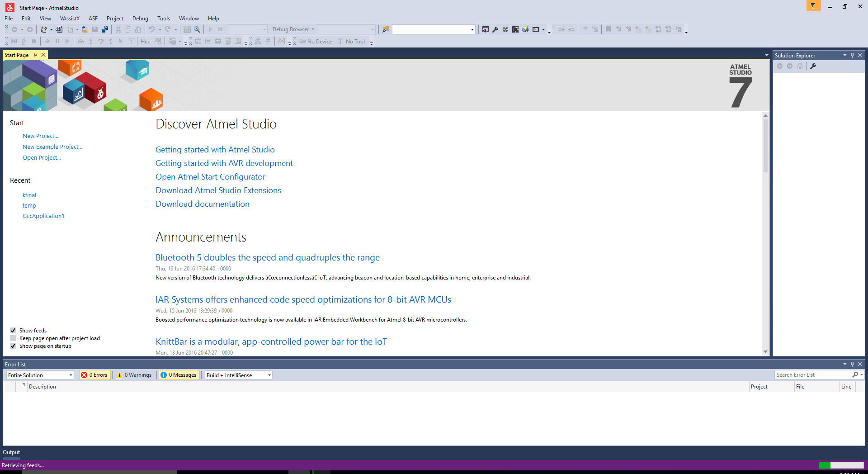Open the VAssistX menu
This screenshot has width=868, height=474.
click(x=70, y=19)
